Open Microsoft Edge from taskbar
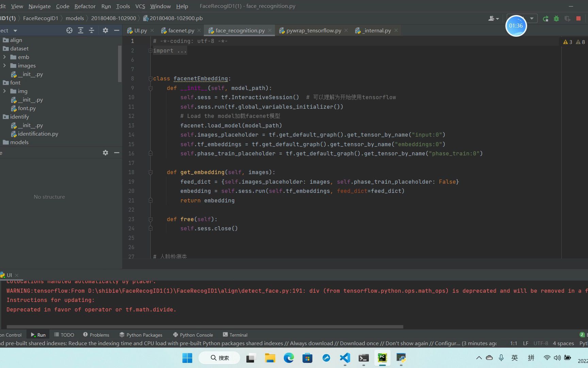The width and height of the screenshot is (588, 368). click(289, 358)
